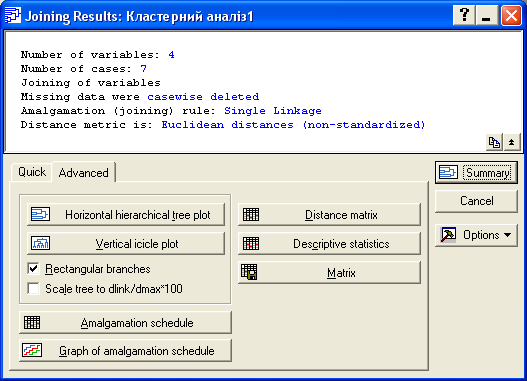Switch to the Quick tab

(x=32, y=172)
